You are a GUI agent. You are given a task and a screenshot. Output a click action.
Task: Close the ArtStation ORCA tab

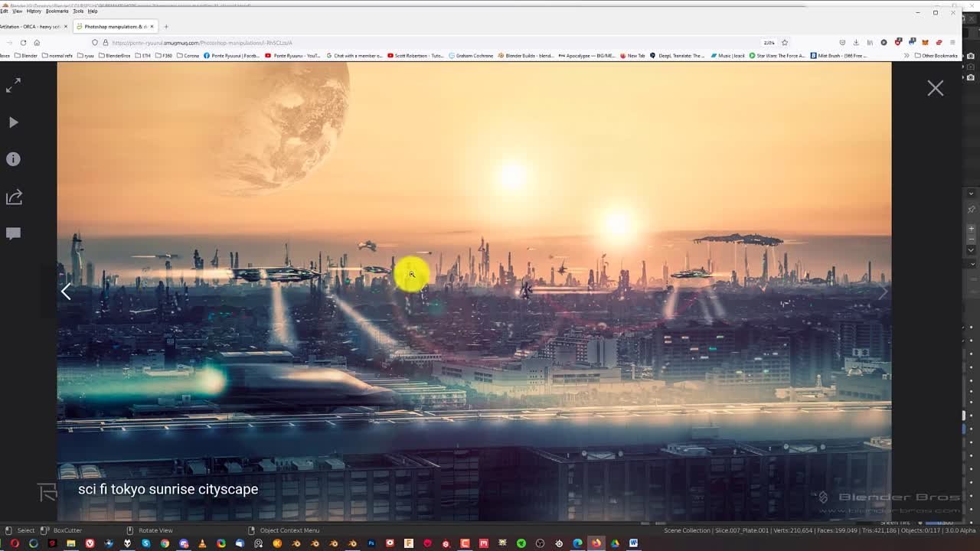coord(66,27)
